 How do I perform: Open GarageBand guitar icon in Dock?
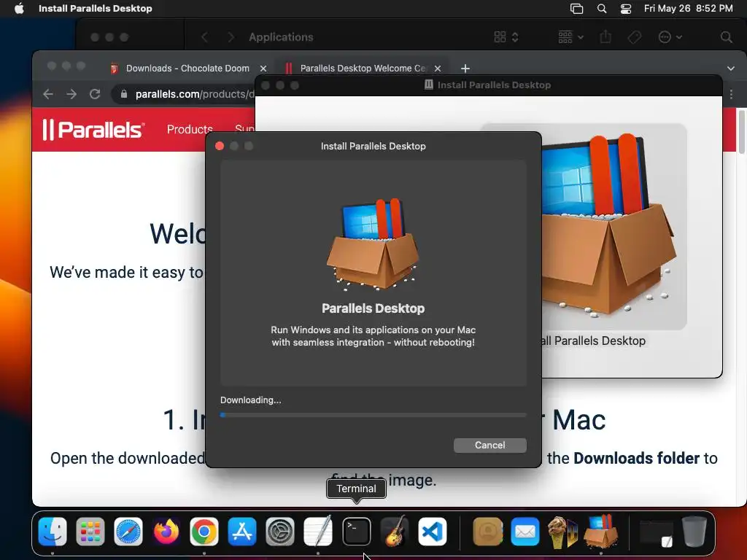pyautogui.click(x=394, y=532)
